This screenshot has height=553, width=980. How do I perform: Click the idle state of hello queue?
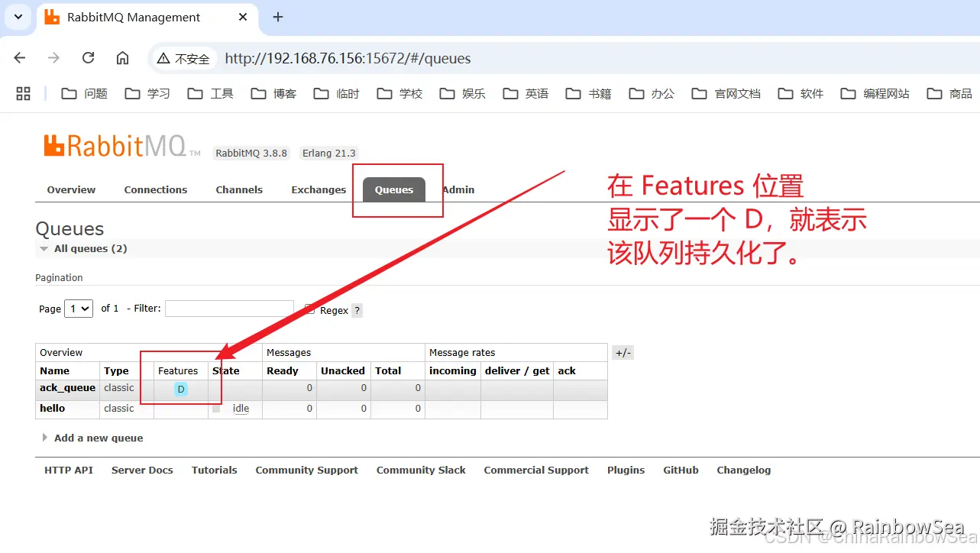pos(241,409)
